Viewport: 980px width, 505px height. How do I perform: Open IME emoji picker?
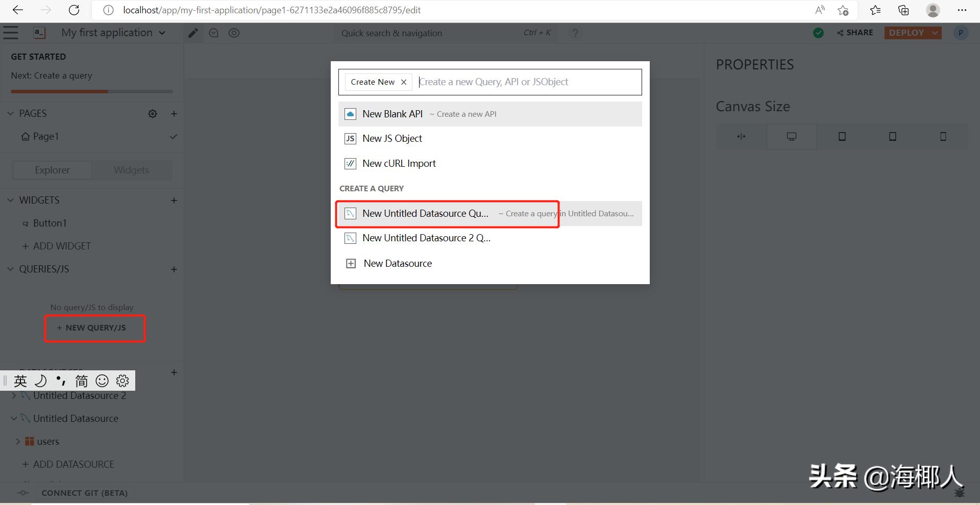coord(102,381)
